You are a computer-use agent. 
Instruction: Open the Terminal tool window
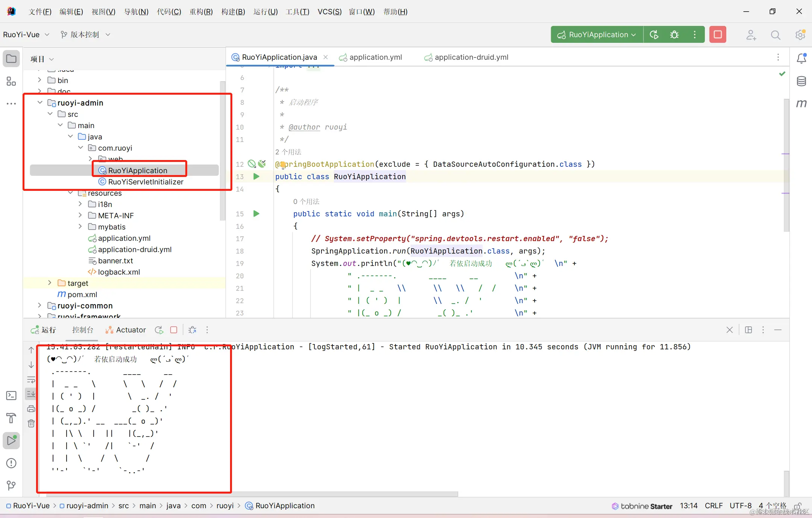tap(11, 396)
